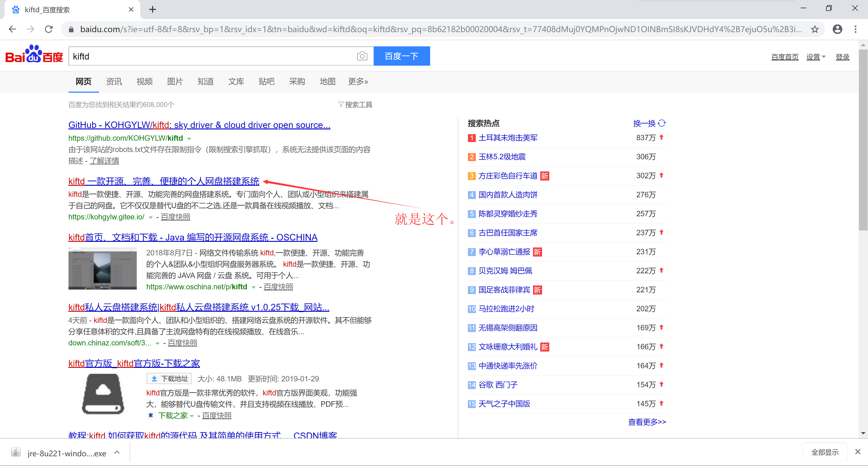Screen dimensions: 868x466
Task: Expand the 更多» tab dropdown
Action: pos(358,81)
